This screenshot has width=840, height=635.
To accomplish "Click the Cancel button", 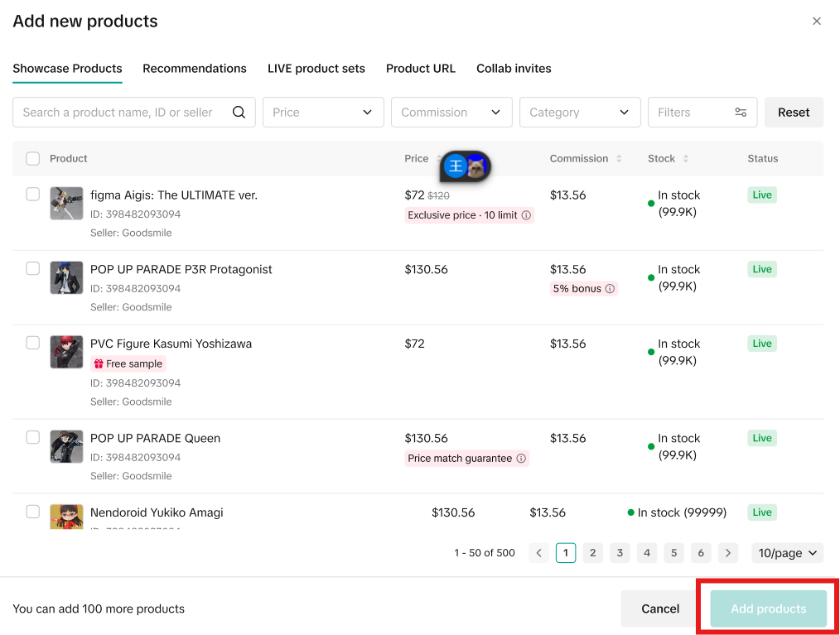I will [660, 609].
